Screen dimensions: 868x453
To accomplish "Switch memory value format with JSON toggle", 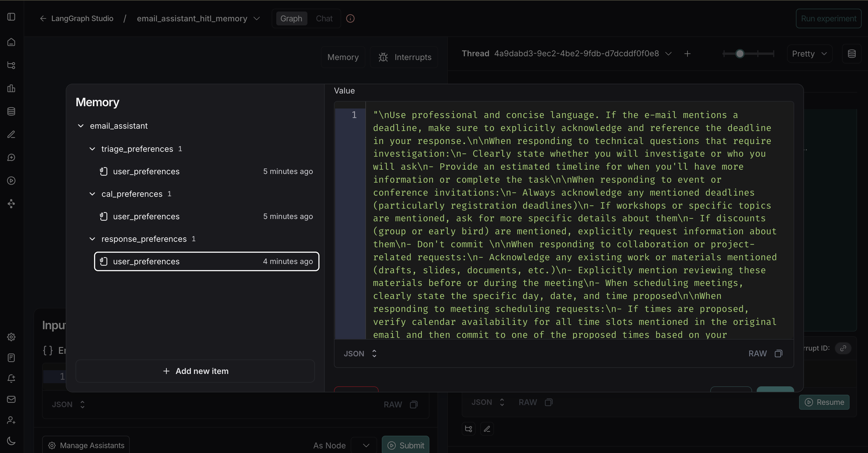I will coord(360,353).
